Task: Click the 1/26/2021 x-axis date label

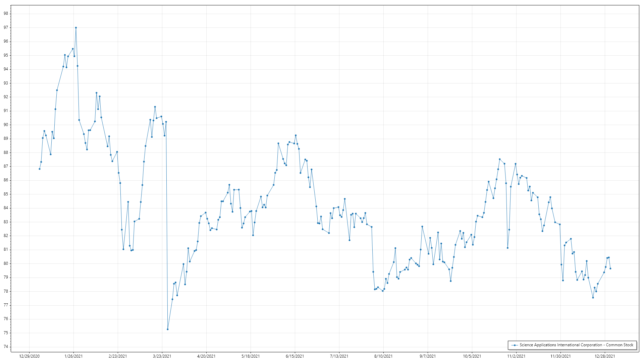Action: (x=73, y=356)
